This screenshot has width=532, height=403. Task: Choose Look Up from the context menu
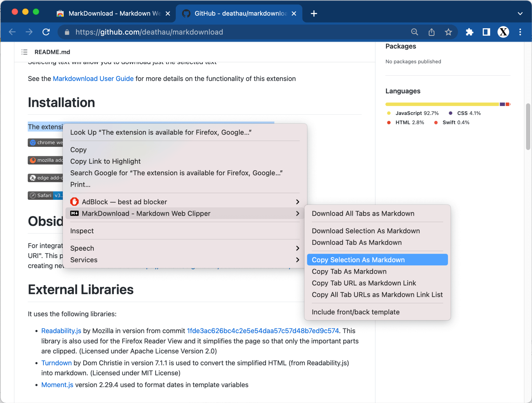[x=185, y=132]
